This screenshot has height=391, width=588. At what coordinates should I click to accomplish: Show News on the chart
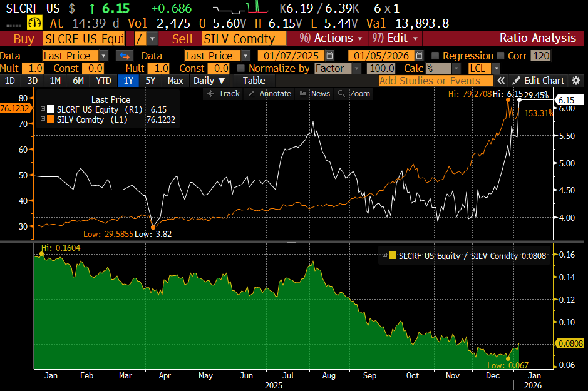tap(315, 94)
